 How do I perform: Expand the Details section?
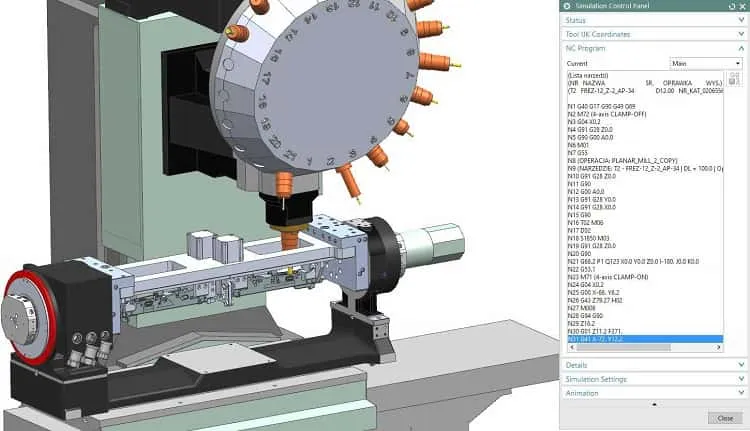pyautogui.click(x=653, y=365)
